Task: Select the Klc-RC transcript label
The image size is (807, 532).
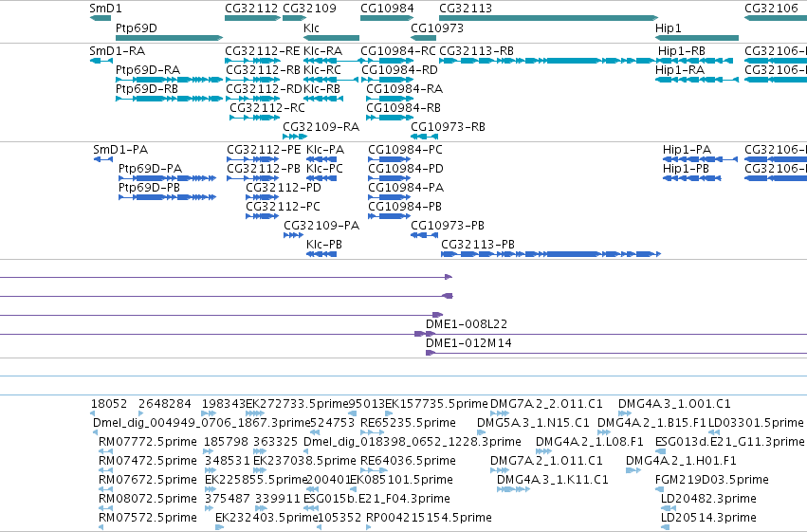Action: pos(322,69)
